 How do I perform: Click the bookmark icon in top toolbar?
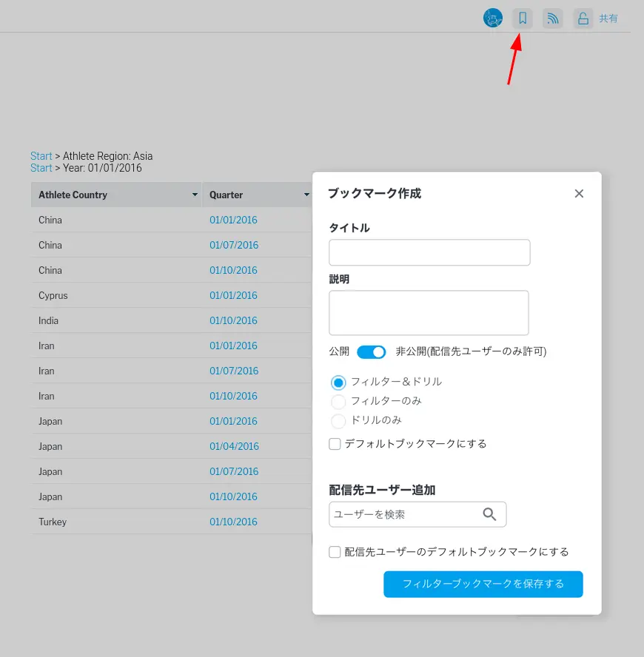523,18
